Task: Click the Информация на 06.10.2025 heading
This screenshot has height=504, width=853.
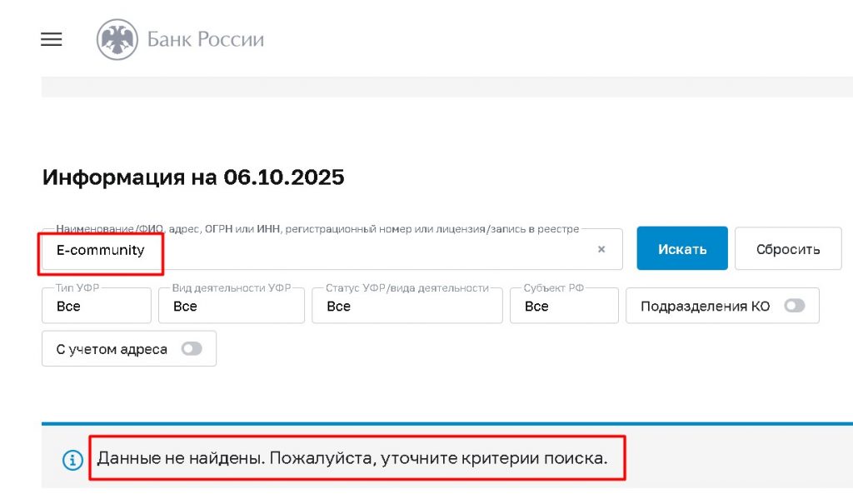Action: (x=193, y=177)
